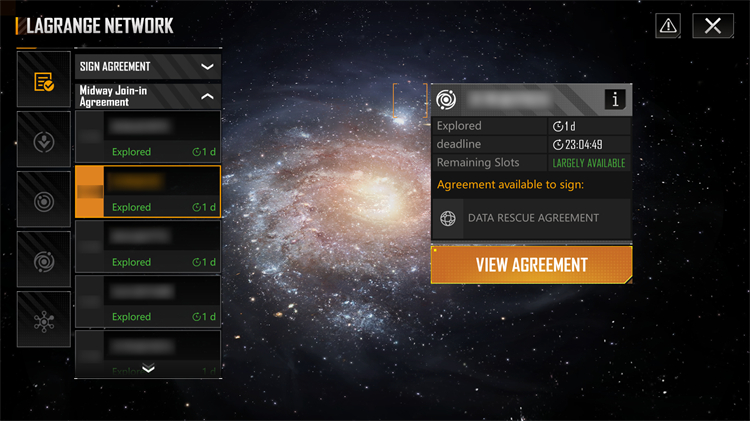750x421 pixels.
Task: Pick the fourth Explored system entry
Action: point(148,302)
